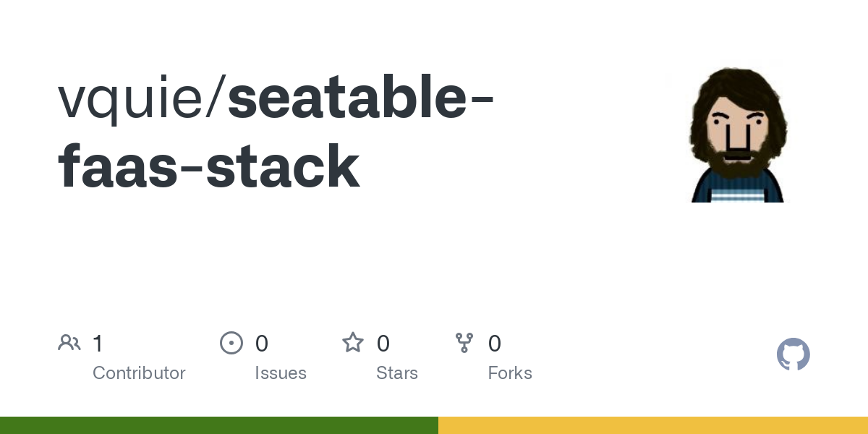
Task: Click the Contributor people icon
Action: 69,343
